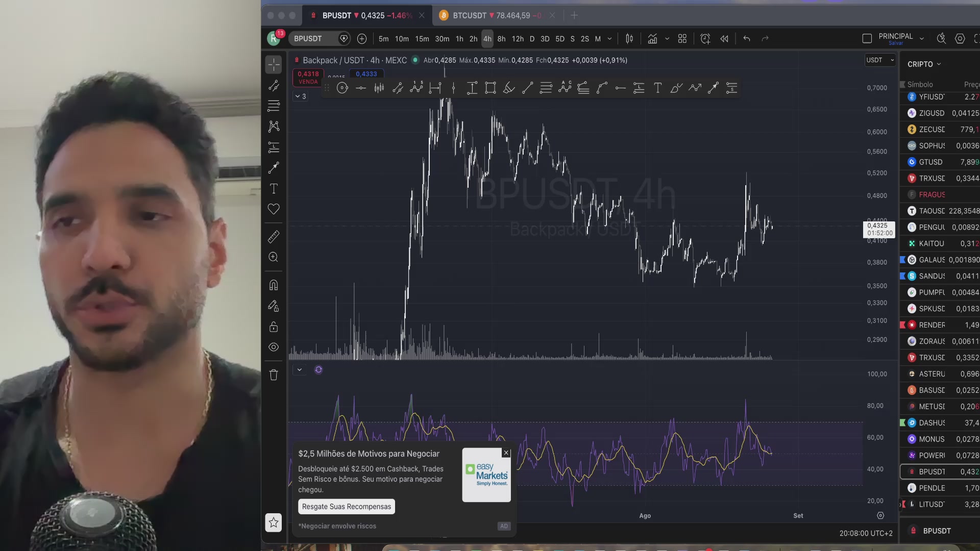This screenshot has width=980, height=551.
Task: Select the crosshair cursor tool
Action: [274, 65]
